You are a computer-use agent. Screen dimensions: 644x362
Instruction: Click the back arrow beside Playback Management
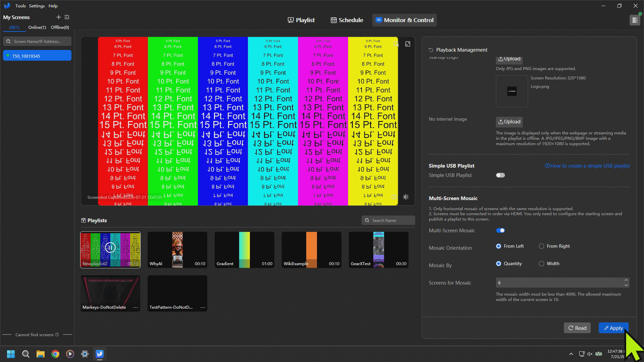[x=431, y=50]
